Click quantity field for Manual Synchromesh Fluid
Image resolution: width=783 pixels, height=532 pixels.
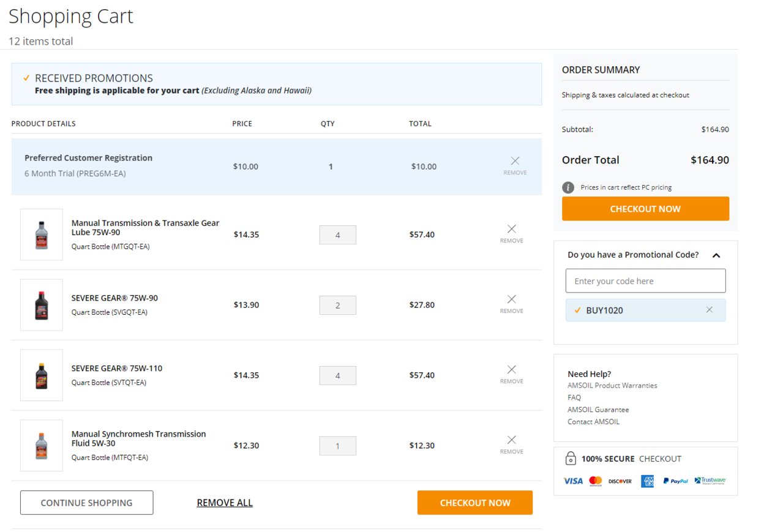pyautogui.click(x=338, y=446)
